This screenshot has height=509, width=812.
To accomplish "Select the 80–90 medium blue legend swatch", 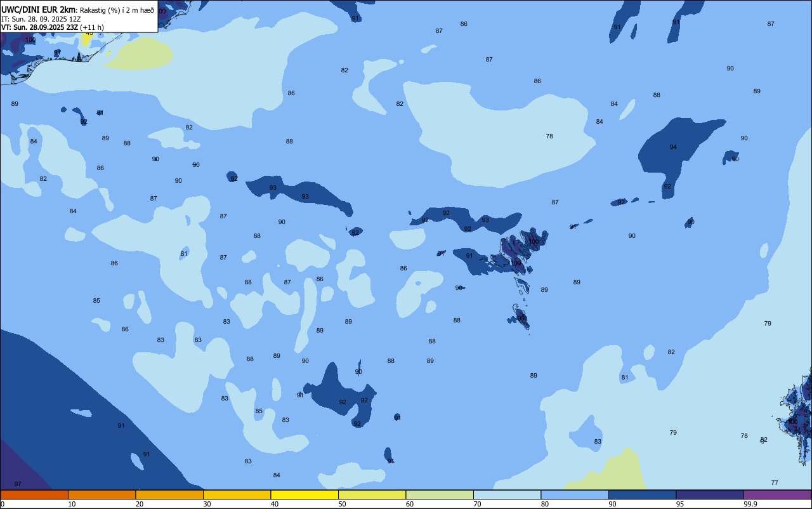I will pos(575,494).
